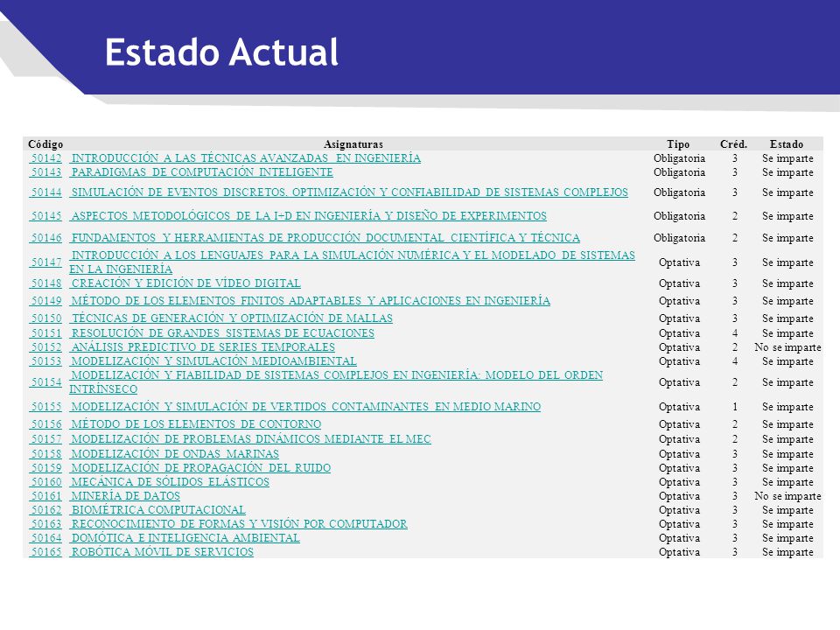
Task: Select code link 50156
Action: 45,424
